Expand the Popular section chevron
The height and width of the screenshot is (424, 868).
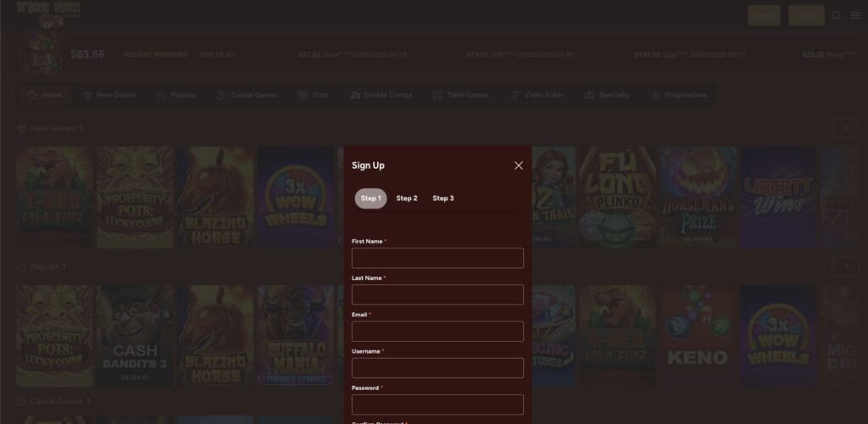(64, 267)
